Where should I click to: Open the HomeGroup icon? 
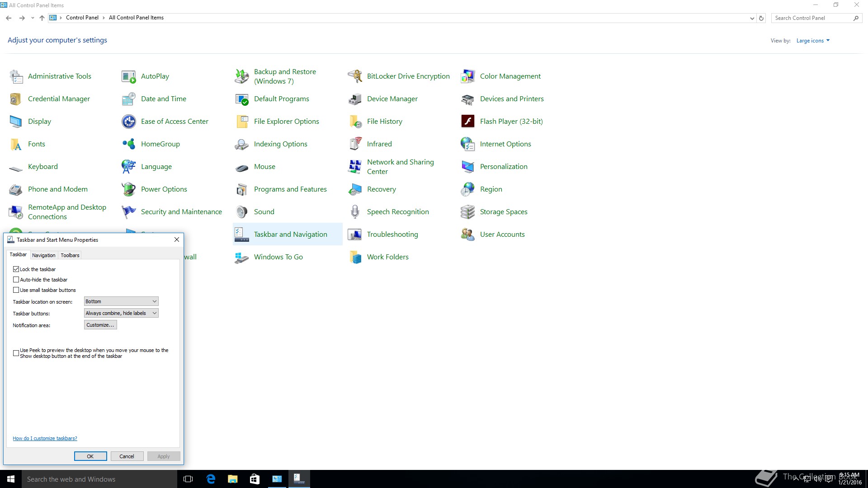[x=129, y=144]
